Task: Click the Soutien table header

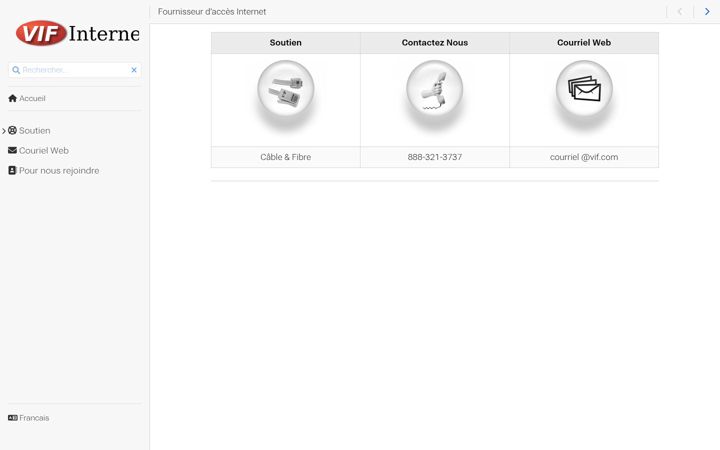Action: click(286, 43)
